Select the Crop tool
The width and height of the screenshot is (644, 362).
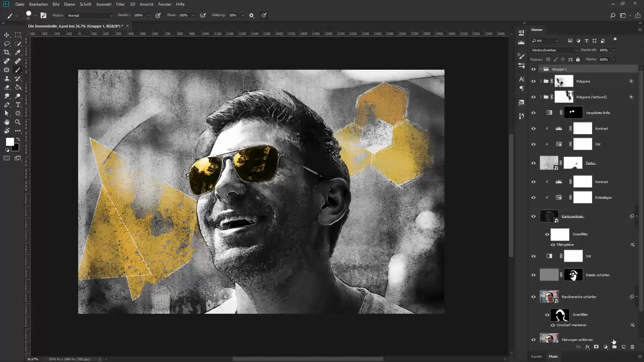[7, 52]
